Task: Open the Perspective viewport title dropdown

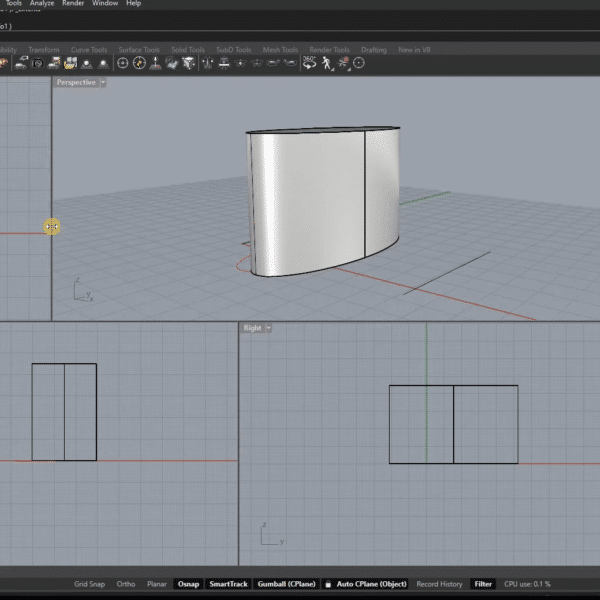Action: click(77, 83)
